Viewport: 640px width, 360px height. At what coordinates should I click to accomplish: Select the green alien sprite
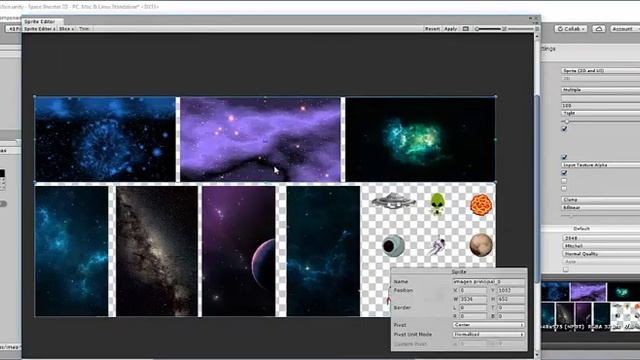click(438, 204)
